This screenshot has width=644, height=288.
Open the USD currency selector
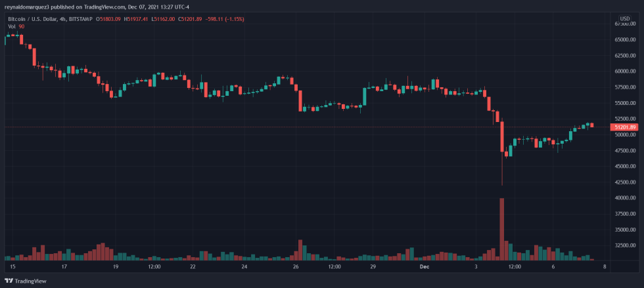pyautogui.click(x=625, y=18)
